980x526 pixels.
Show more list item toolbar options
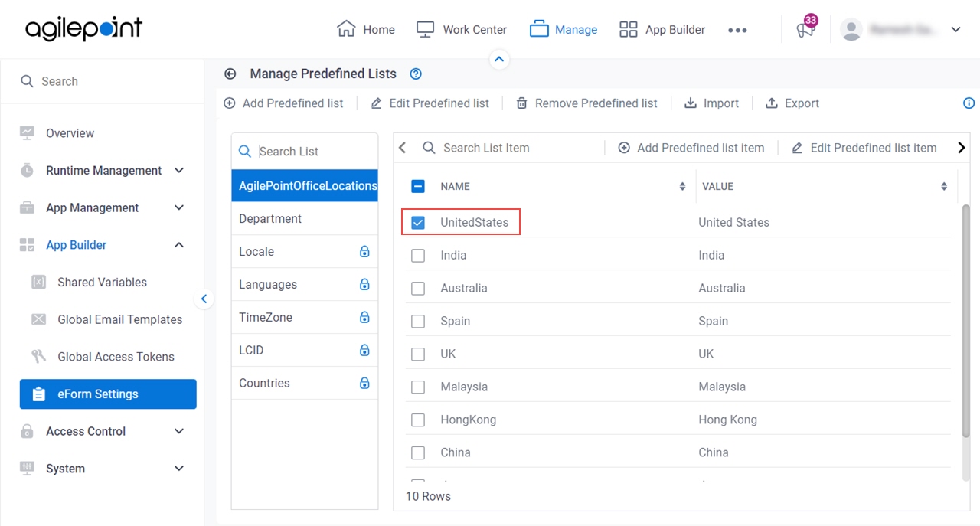point(962,148)
